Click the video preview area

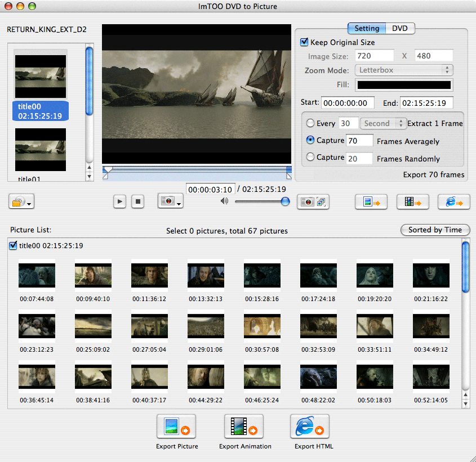(197, 94)
